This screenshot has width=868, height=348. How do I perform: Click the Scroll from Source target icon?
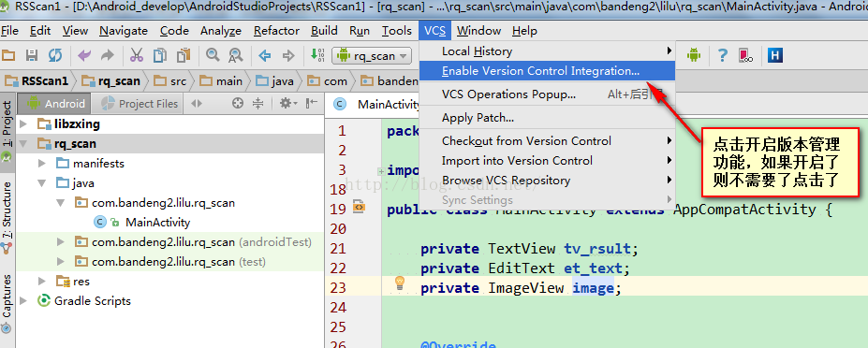pyautogui.click(x=238, y=104)
